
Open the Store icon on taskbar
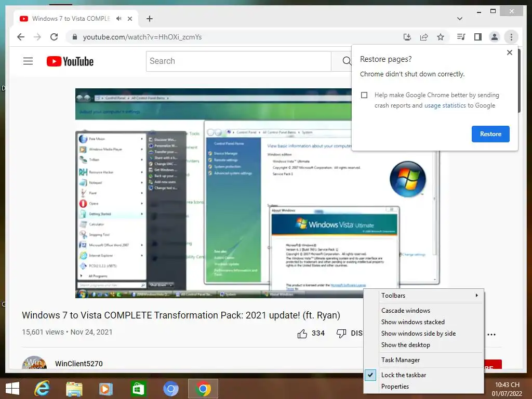click(x=138, y=389)
